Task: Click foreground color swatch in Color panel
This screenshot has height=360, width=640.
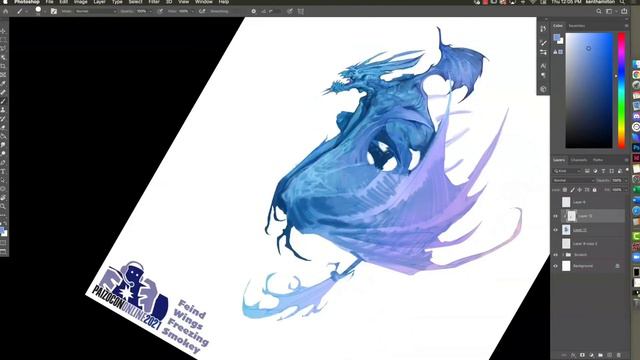Action: tap(557, 38)
